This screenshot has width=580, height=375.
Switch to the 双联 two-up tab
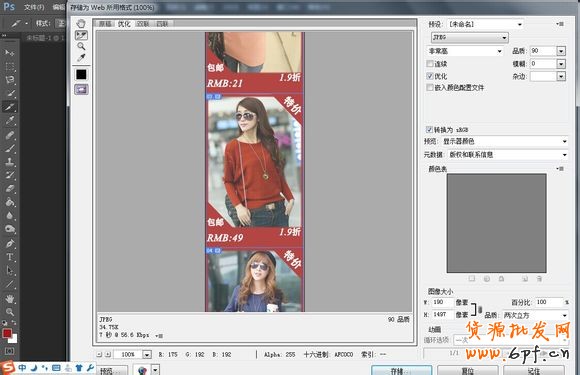143,24
